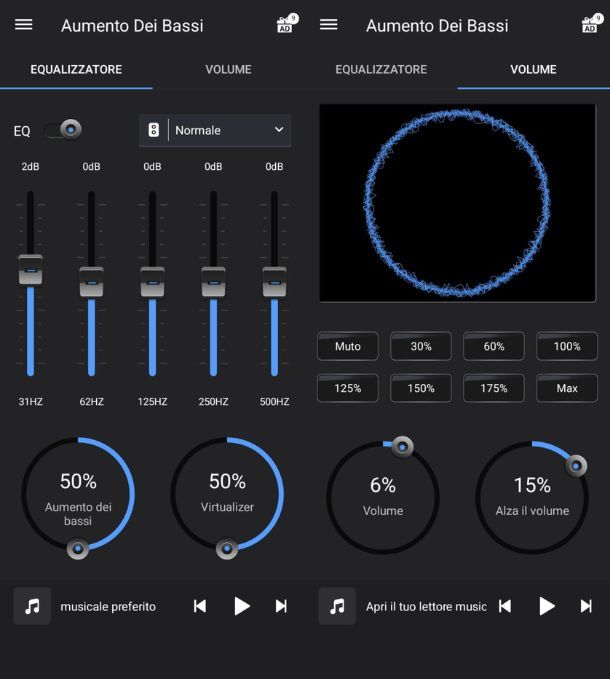Play music beside 'musicale preferito' label

[241, 606]
